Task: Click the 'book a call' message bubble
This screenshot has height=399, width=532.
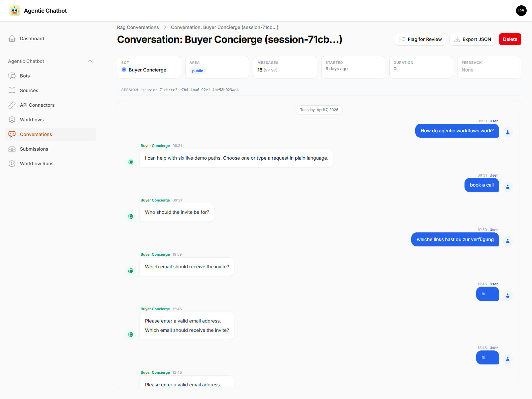Action: [482, 185]
